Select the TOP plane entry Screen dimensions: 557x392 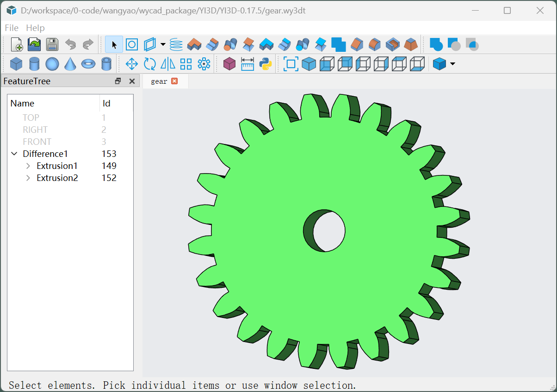point(31,118)
